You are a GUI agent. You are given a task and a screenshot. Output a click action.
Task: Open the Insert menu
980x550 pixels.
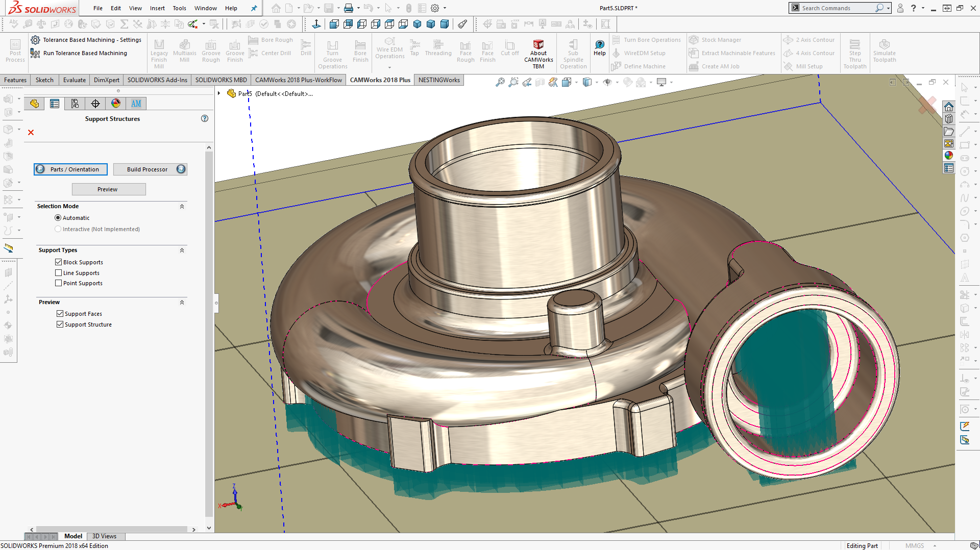[157, 8]
